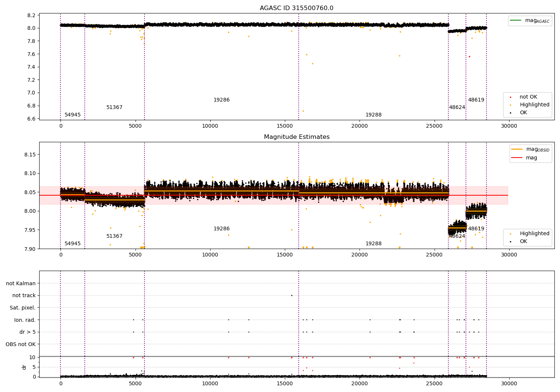Click the 'Sat. pixel.' row label
Image resolution: width=560 pixels, height=392 pixels.
click(22, 308)
